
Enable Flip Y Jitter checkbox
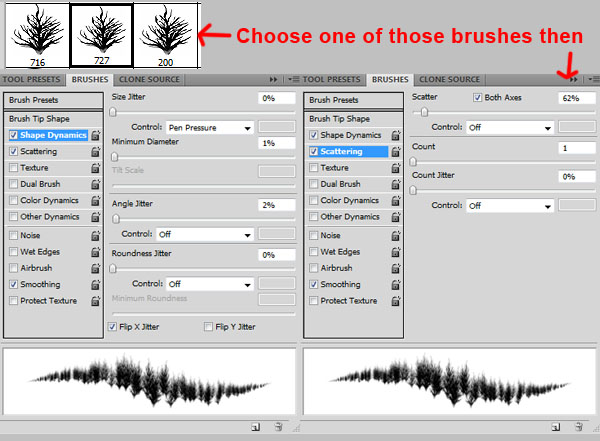(209, 327)
